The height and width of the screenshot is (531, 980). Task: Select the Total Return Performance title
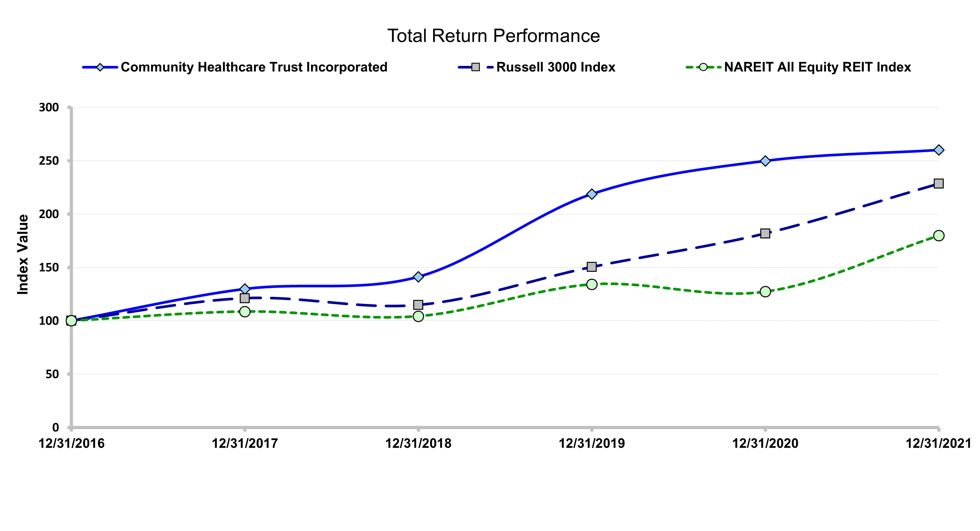[493, 36]
